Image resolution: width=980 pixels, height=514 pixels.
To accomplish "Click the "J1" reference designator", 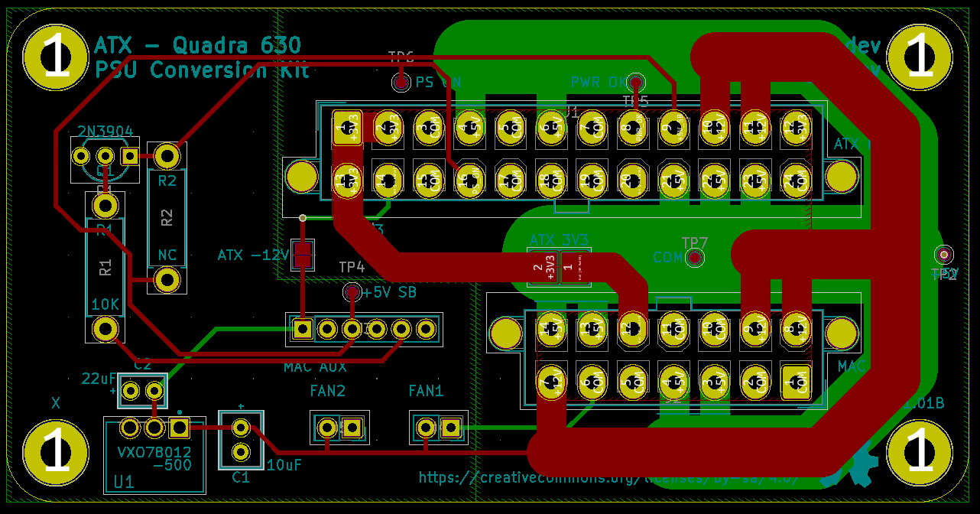I will [x=573, y=112].
